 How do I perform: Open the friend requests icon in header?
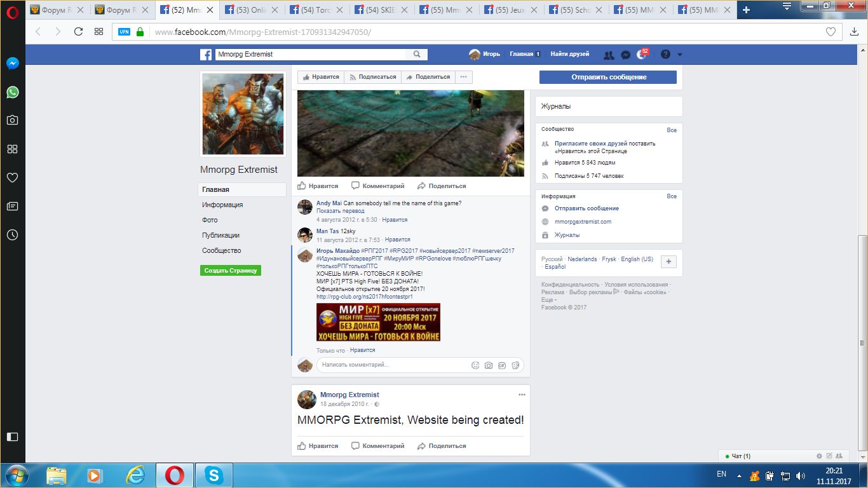(x=609, y=55)
